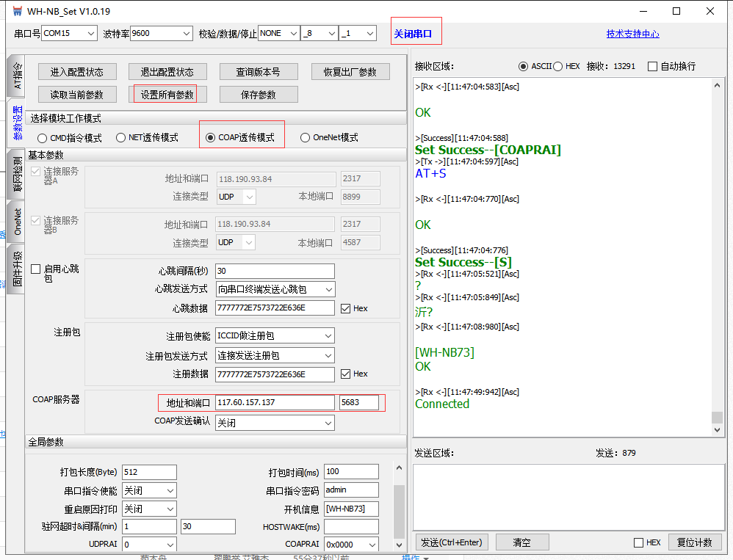Image resolution: width=733 pixels, height=560 pixels.
Task: Click the 复位计数 button
Action: click(695, 542)
